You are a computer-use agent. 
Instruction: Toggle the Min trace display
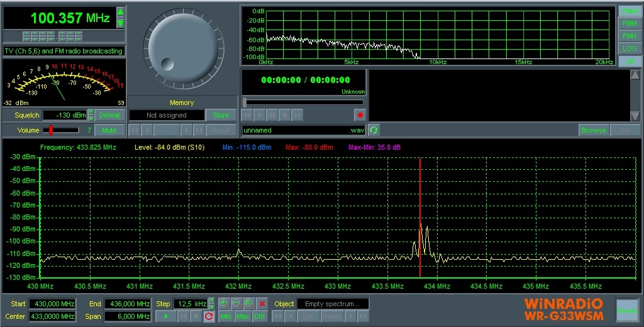click(226, 317)
